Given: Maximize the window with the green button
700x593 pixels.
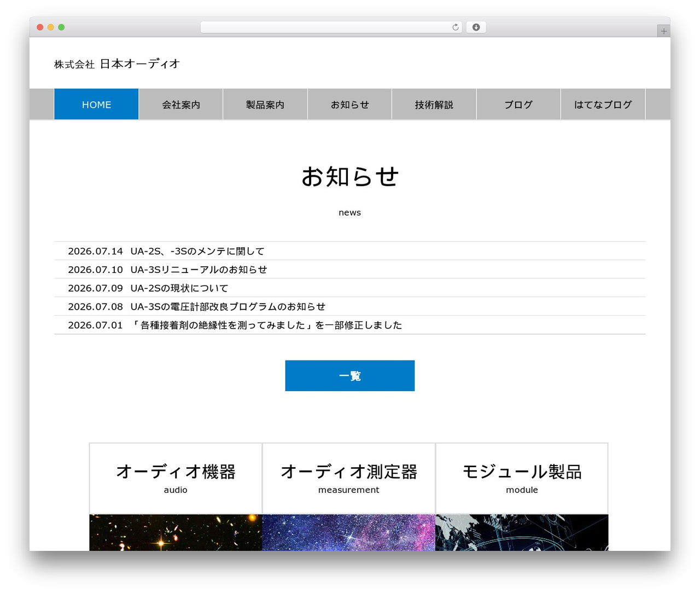Looking at the screenshot, I should click(61, 27).
